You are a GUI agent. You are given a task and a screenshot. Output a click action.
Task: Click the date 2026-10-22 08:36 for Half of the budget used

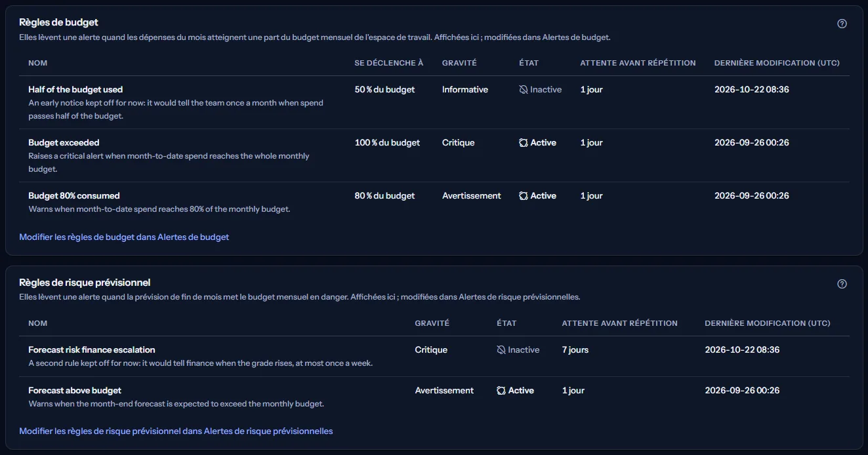coord(752,90)
